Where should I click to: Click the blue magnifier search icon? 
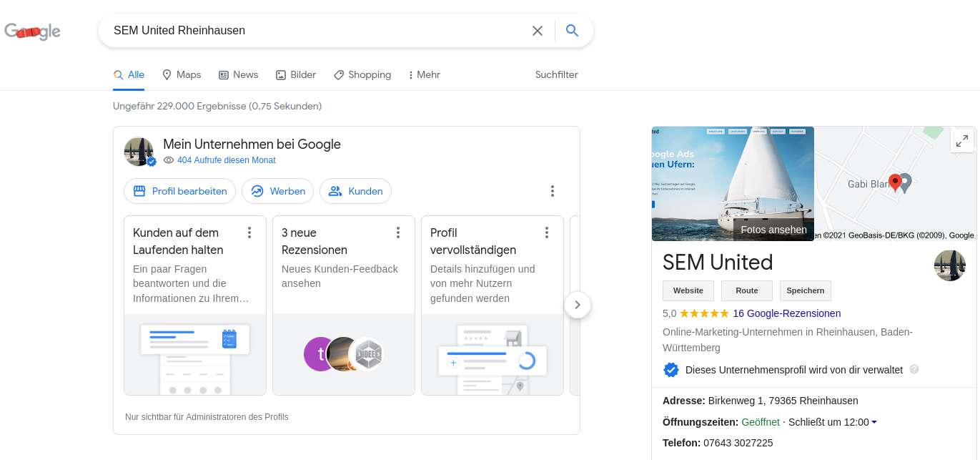(x=572, y=31)
